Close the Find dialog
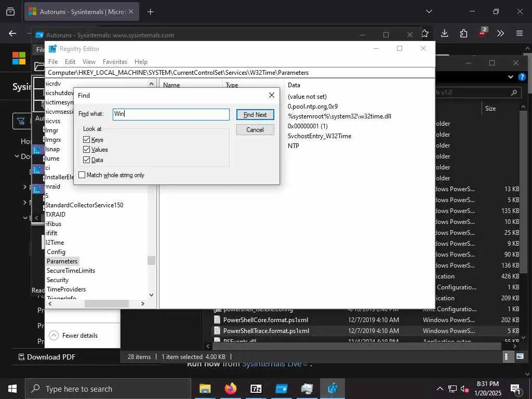 click(271, 96)
